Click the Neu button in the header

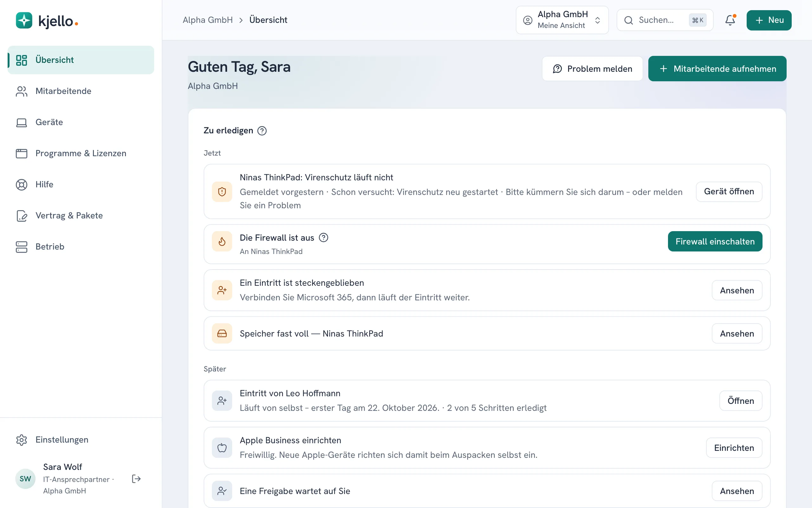[769, 20]
